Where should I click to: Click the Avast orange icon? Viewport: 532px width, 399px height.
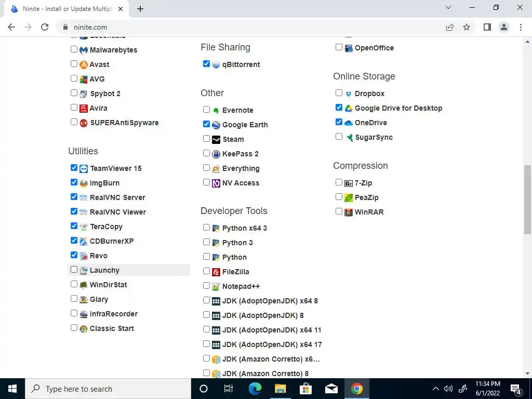[x=84, y=64]
